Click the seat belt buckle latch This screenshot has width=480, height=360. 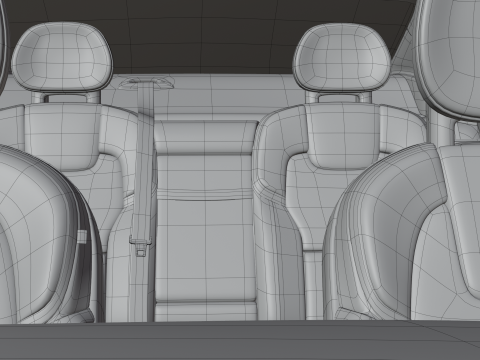click(140, 245)
